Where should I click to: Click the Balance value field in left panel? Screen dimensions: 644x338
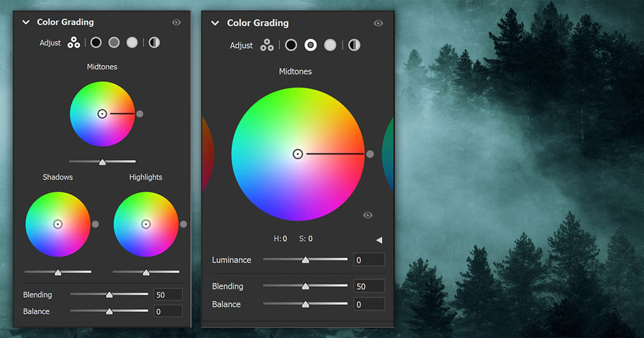(168, 311)
